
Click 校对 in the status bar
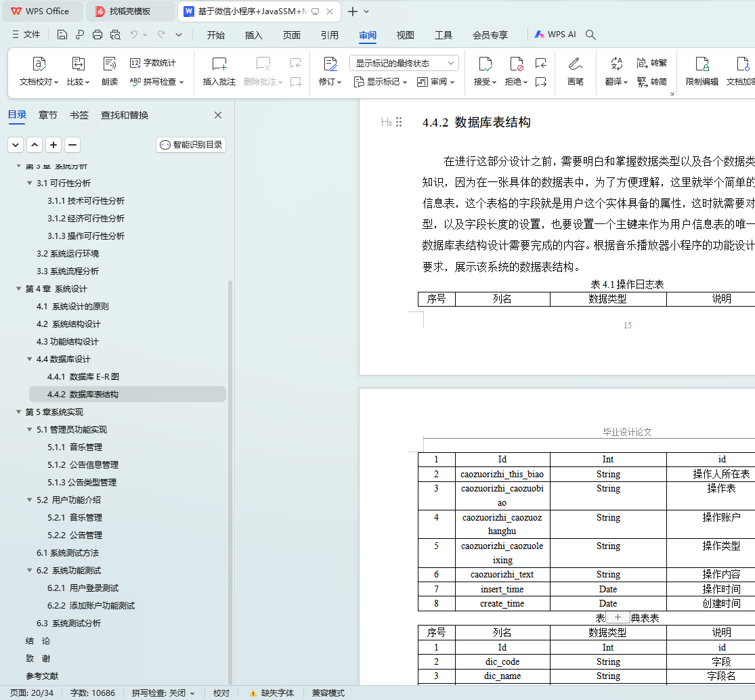pos(221,693)
